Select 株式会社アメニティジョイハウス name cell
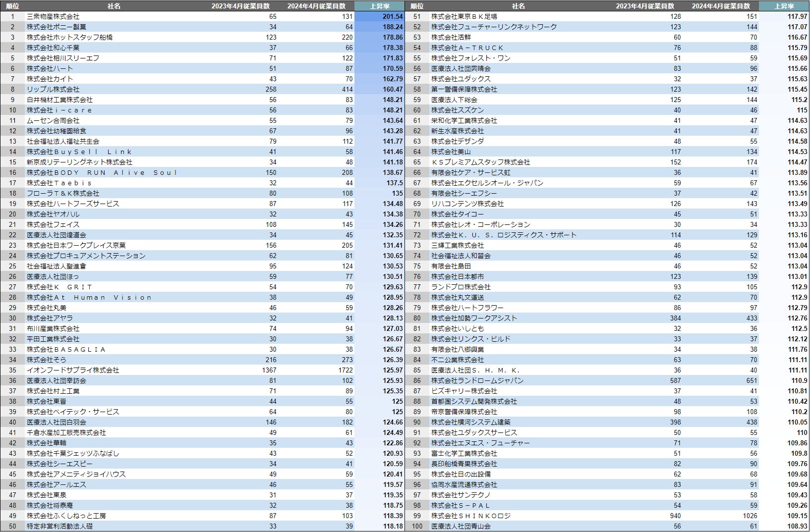Image resolution: width=810 pixels, height=532 pixels. click(114, 474)
